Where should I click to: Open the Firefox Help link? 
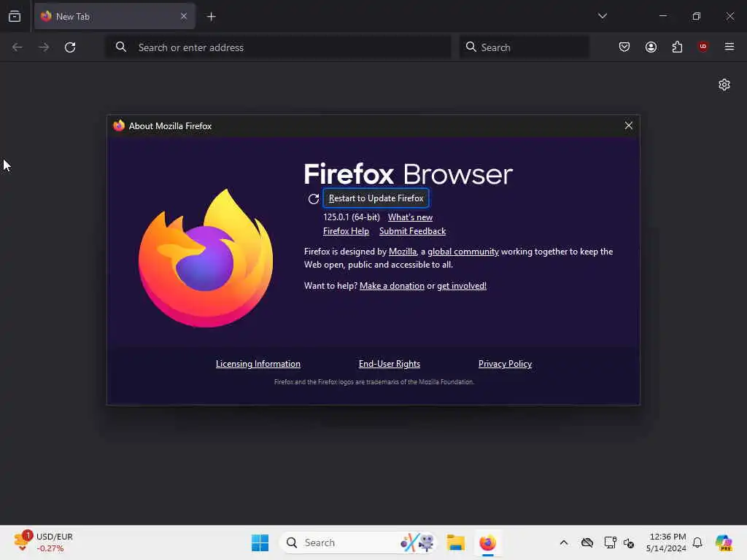[346, 231]
